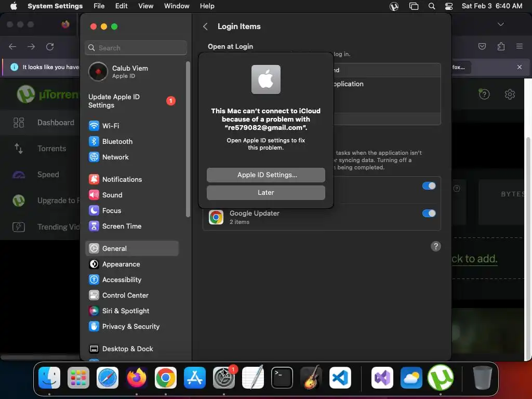
Task: Open Torrents in uTorrent sidebar
Action: point(40,149)
